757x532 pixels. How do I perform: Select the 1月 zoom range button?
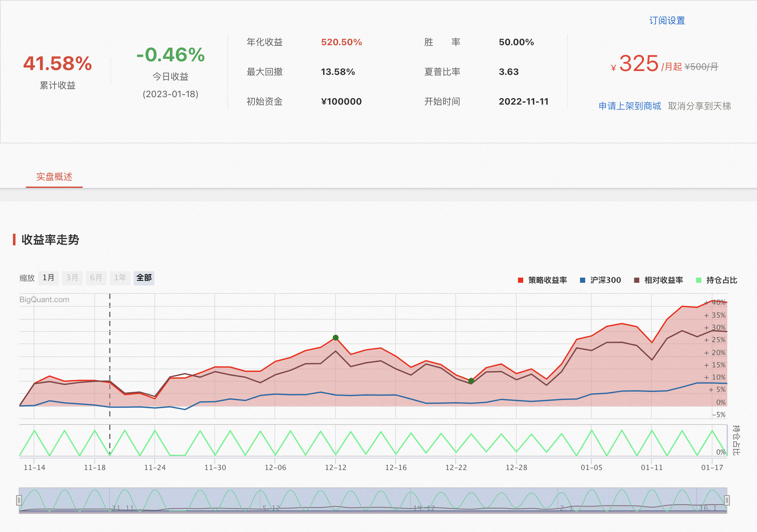coord(48,278)
